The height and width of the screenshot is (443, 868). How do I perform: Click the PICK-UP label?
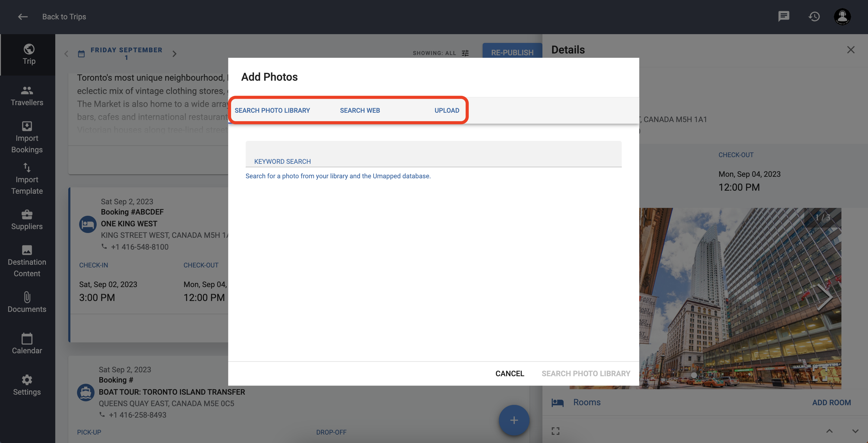tap(89, 432)
